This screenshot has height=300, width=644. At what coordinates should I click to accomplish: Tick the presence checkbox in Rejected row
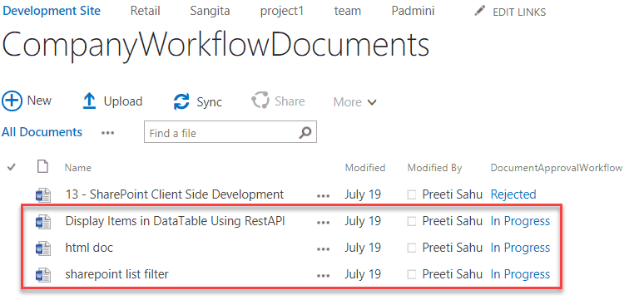(412, 195)
